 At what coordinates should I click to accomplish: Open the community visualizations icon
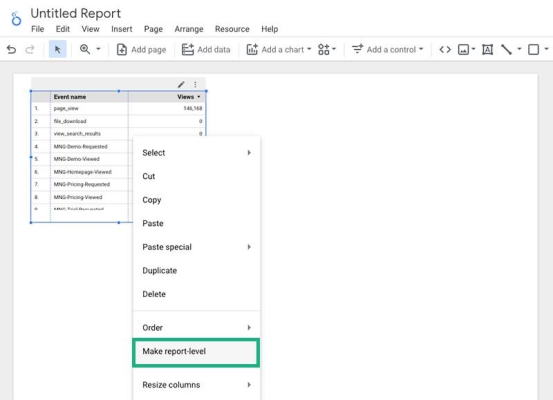click(323, 49)
